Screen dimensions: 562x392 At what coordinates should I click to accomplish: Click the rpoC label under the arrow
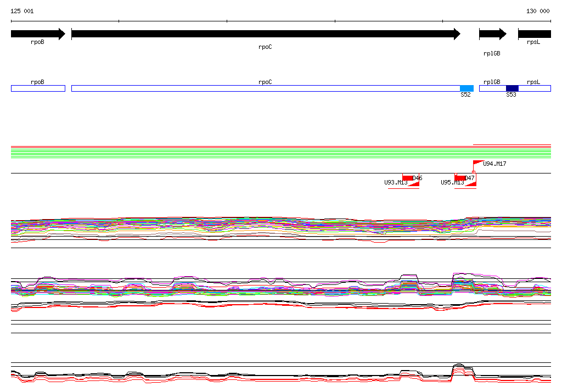click(x=265, y=47)
